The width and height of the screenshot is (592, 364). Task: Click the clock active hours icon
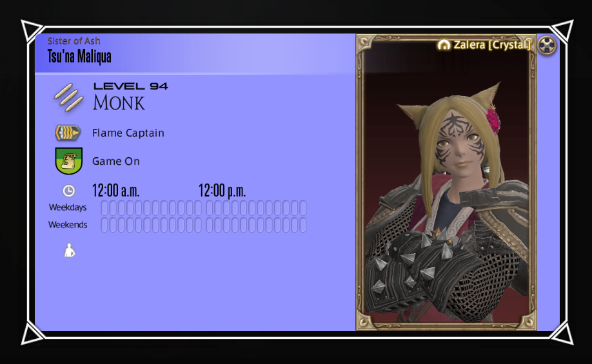pos(68,191)
